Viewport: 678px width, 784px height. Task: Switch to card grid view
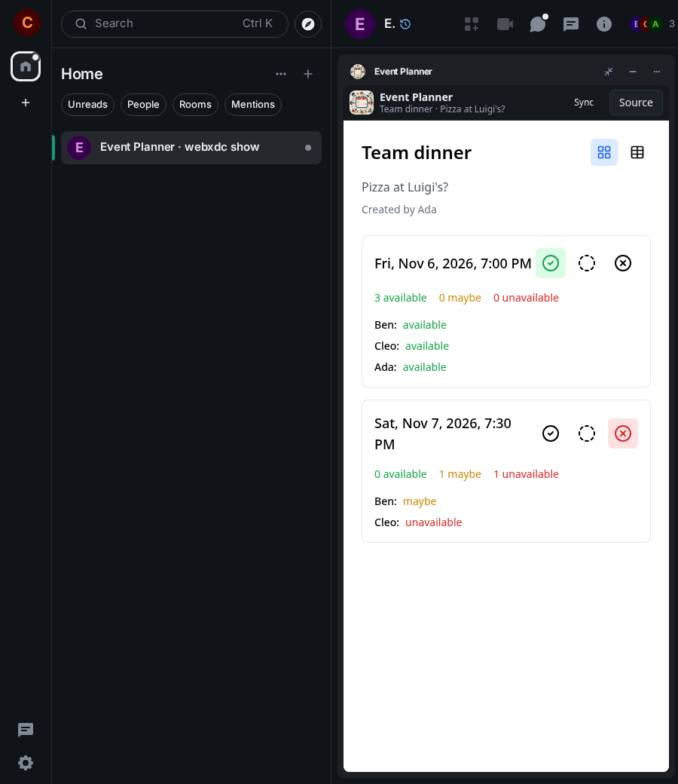[604, 152]
